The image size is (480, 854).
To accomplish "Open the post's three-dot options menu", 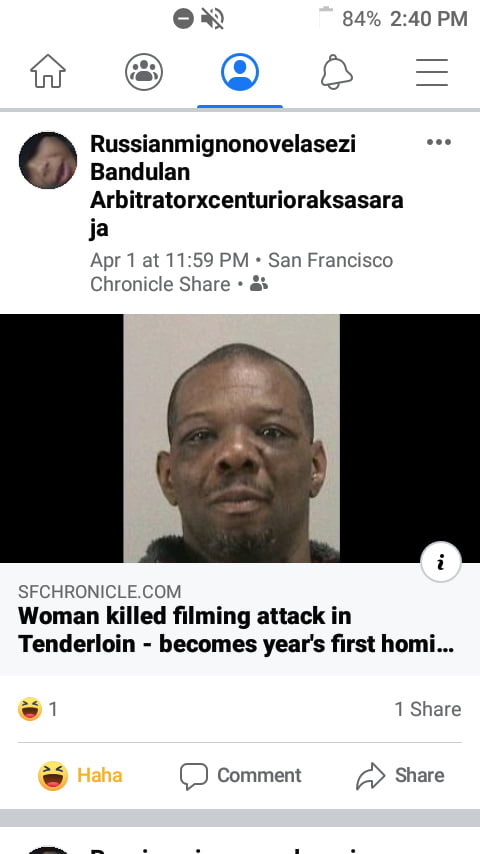I will coord(439,142).
